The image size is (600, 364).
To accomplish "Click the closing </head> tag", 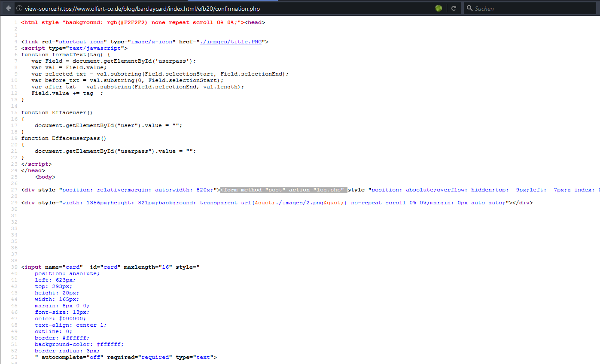I will click(x=33, y=170).
